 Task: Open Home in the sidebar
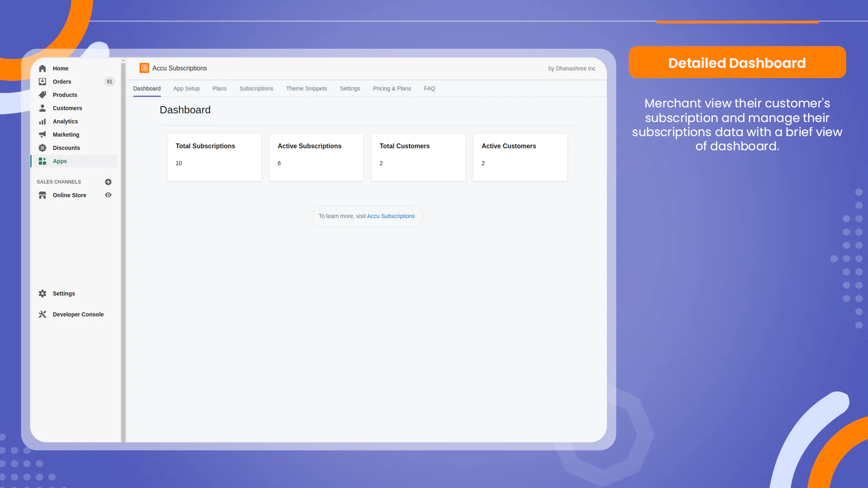click(x=60, y=68)
